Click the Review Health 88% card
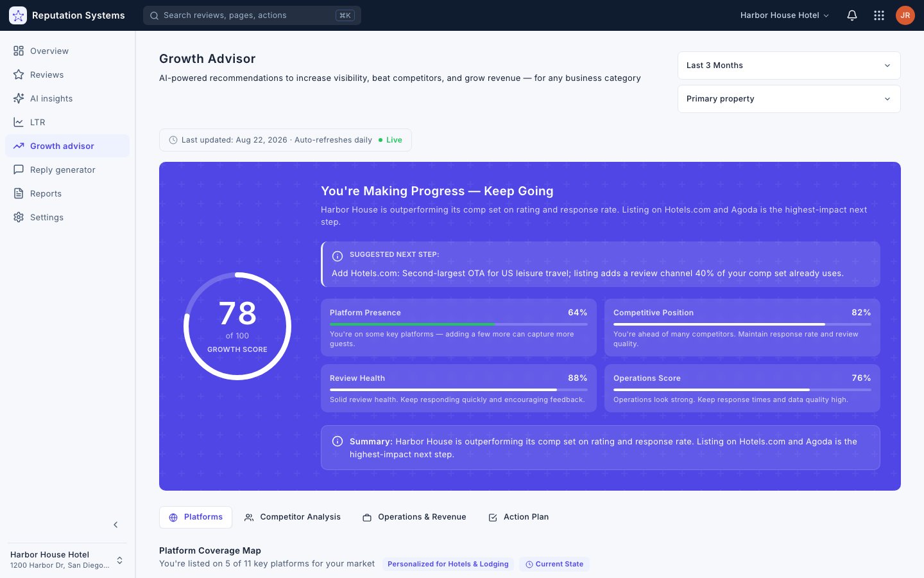This screenshot has height=578, width=924. [x=459, y=388]
